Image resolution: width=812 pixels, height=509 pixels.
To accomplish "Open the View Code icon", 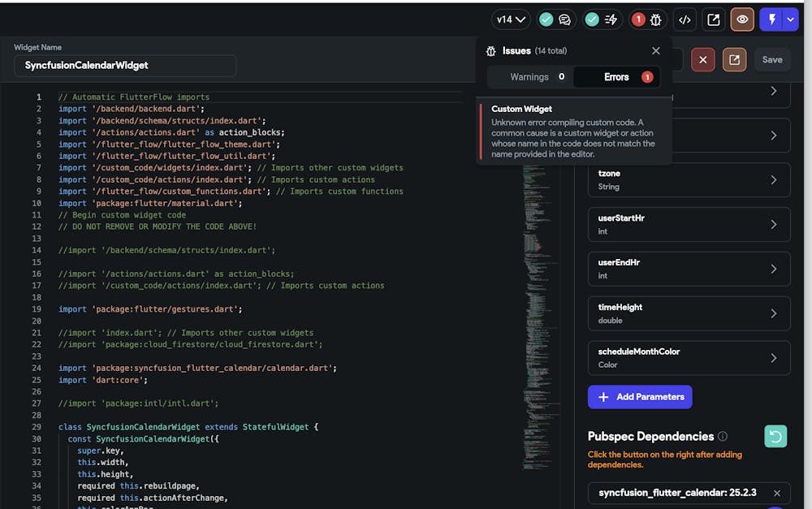I will coord(685,19).
